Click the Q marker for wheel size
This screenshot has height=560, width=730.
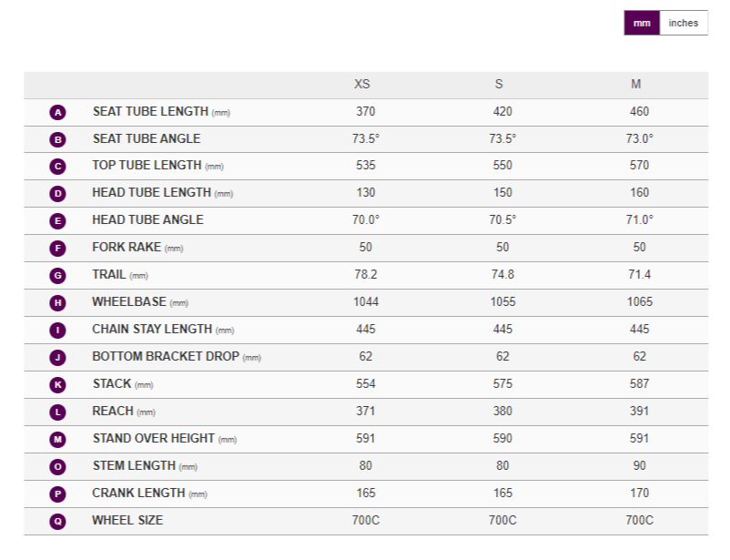point(58,522)
